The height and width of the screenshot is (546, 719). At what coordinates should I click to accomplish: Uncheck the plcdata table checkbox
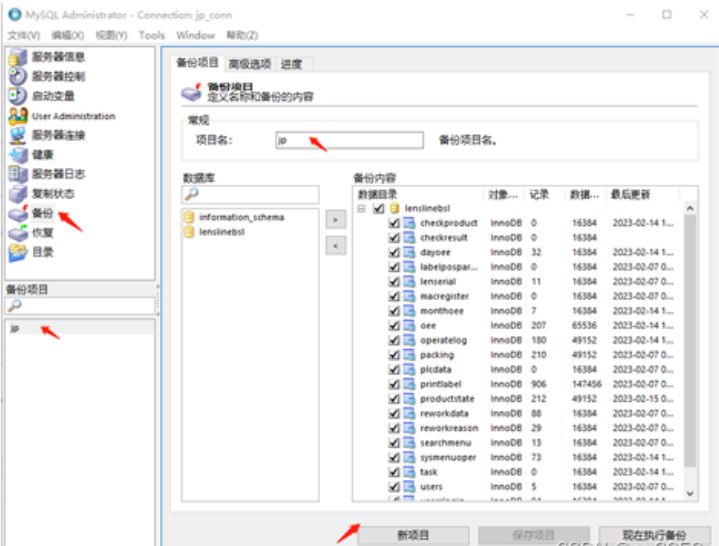394,370
